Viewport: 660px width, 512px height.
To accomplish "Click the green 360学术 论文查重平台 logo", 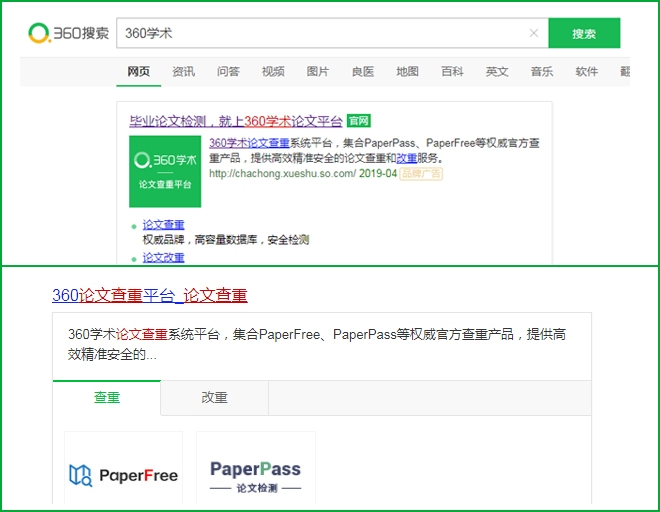I will coord(164,171).
